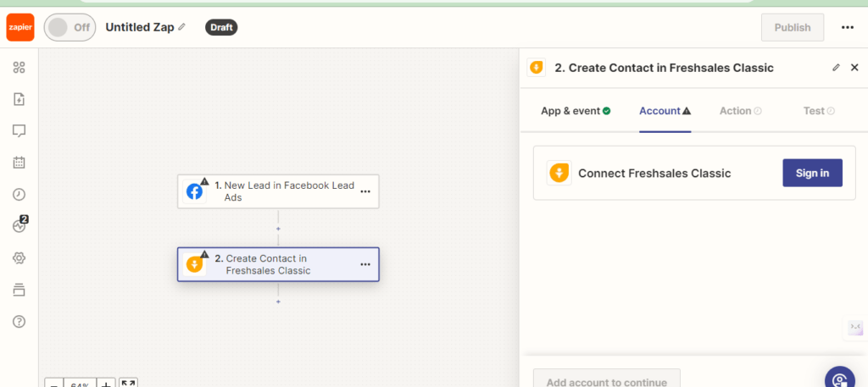868x387 pixels.
Task: Open the top-right three-dot Zap menu
Action: pyautogui.click(x=848, y=28)
